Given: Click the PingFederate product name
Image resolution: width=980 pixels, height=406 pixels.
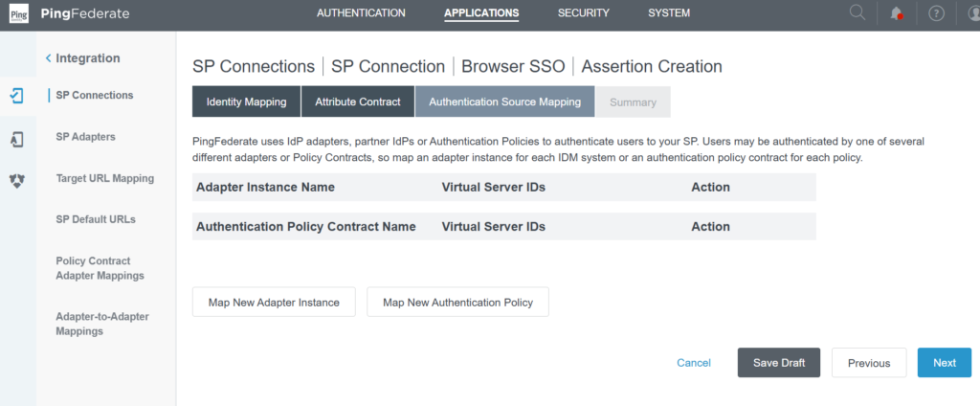Looking at the screenshot, I should (85, 13).
